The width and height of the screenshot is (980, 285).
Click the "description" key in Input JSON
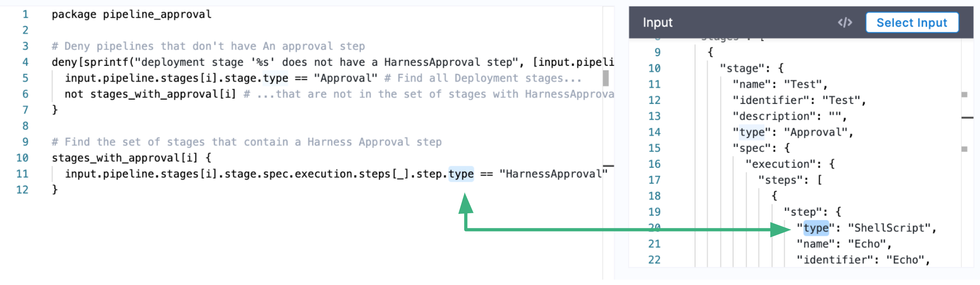pyautogui.click(x=774, y=116)
